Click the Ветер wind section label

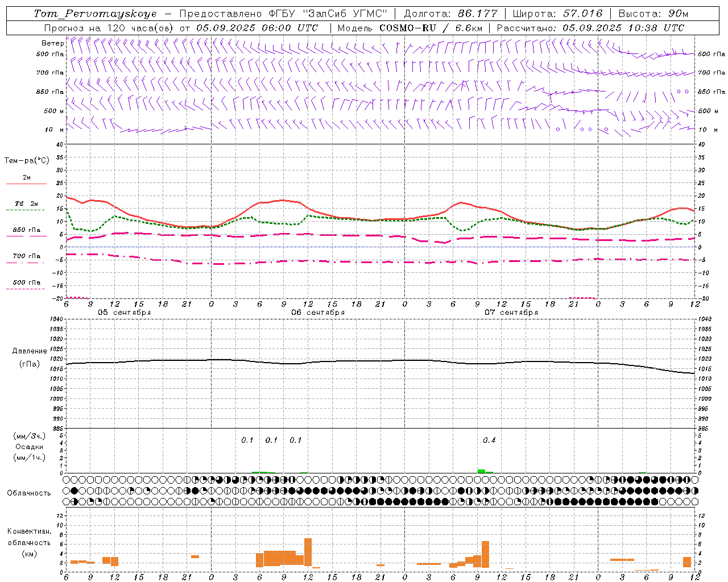click(52, 43)
